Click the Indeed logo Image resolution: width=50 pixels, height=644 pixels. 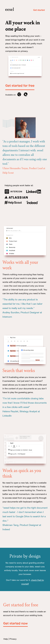pyautogui.click(x=32, y=202)
